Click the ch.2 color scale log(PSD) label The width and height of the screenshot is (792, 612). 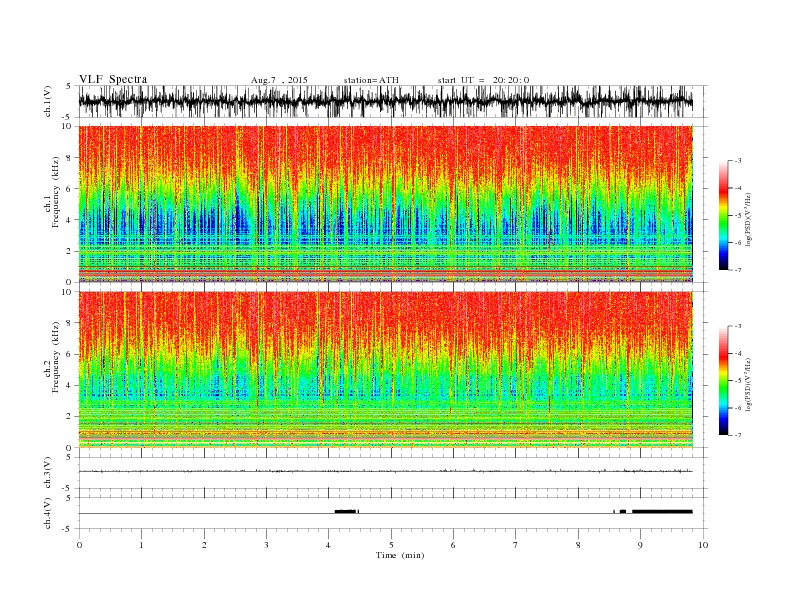pyautogui.click(x=748, y=384)
